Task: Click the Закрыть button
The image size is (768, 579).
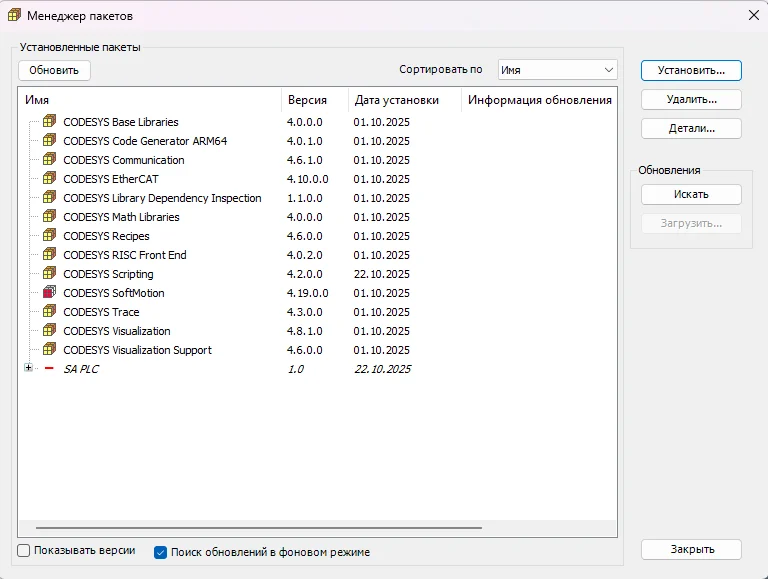Action: tap(691, 550)
